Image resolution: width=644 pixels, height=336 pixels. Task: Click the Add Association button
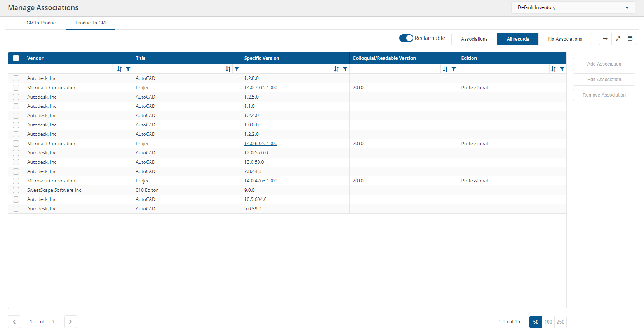pyautogui.click(x=604, y=64)
